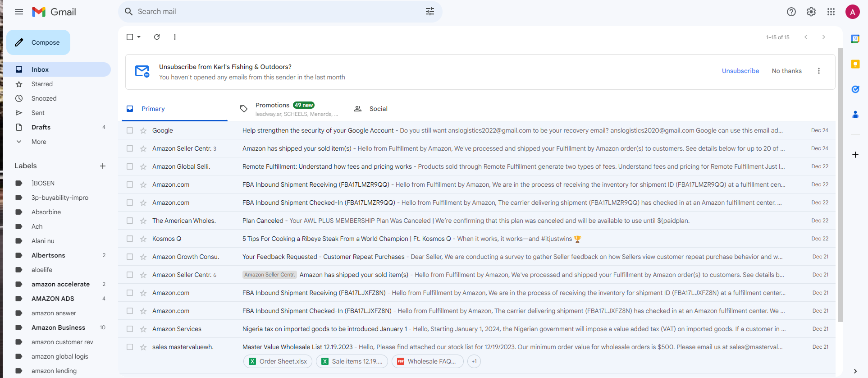Image resolution: width=868 pixels, height=378 pixels.
Task: Open the Alani nu label
Action: 57,241
